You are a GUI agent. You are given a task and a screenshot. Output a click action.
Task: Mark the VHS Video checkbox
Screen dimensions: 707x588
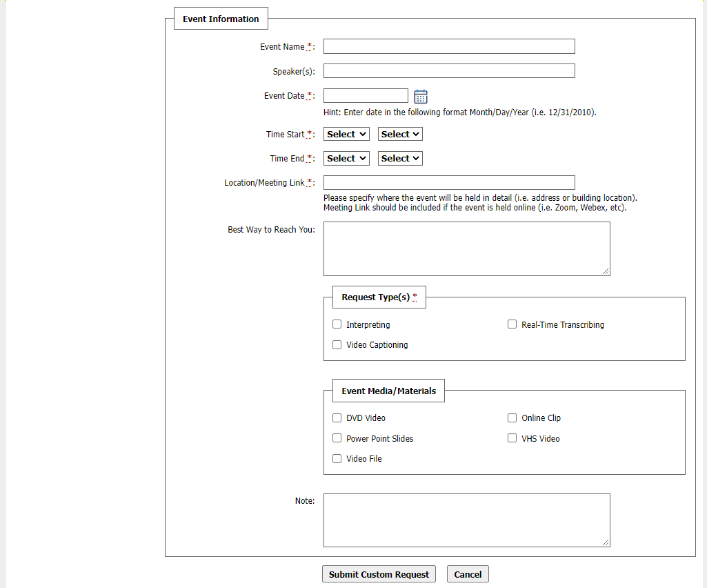point(512,438)
